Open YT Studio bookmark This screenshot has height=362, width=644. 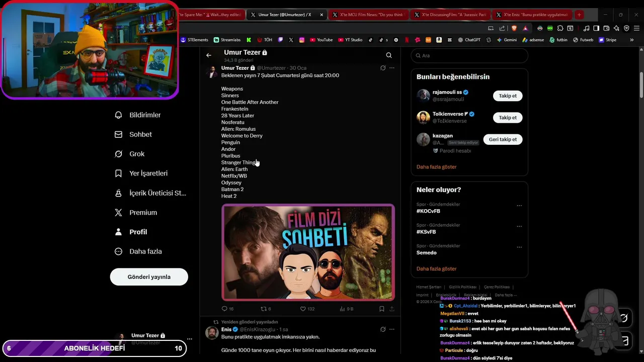tap(350, 40)
